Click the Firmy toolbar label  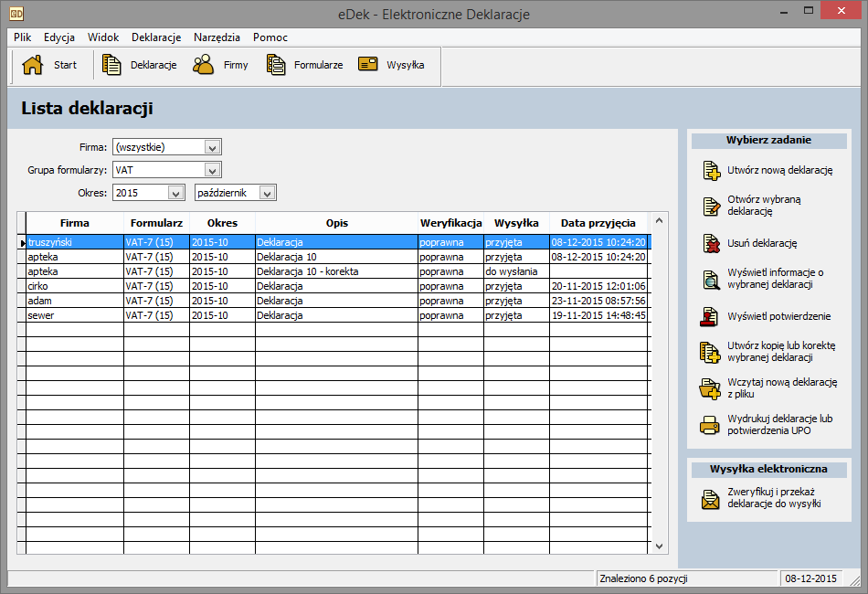point(236,65)
